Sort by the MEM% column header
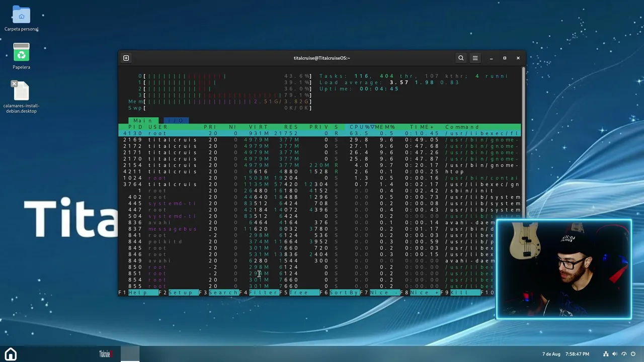Screen dimensions: 644x362 (x=384, y=127)
